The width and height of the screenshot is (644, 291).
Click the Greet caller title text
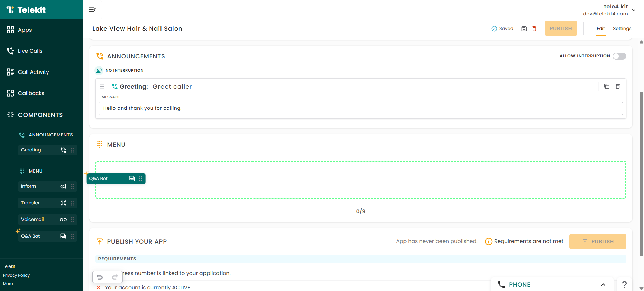172,87
